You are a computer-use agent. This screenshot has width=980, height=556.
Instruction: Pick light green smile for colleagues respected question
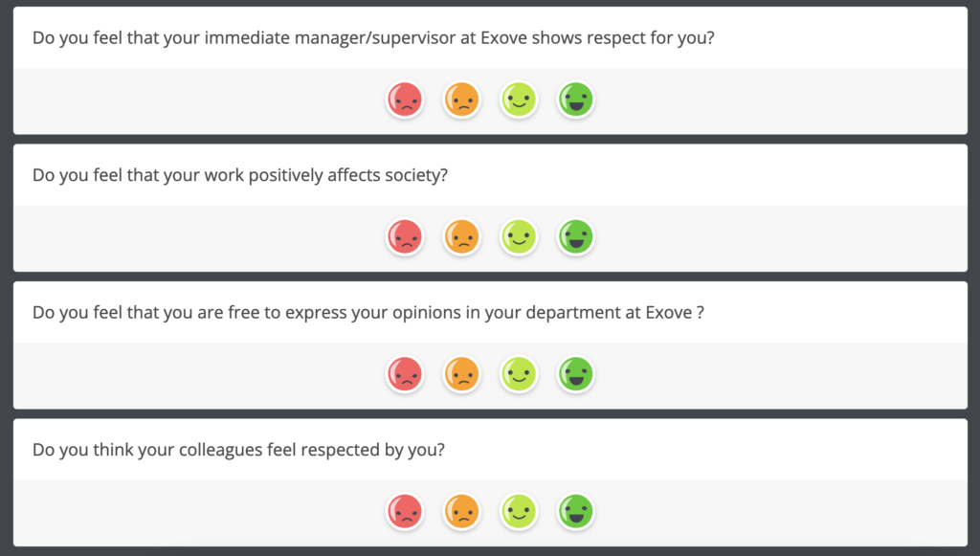click(519, 512)
